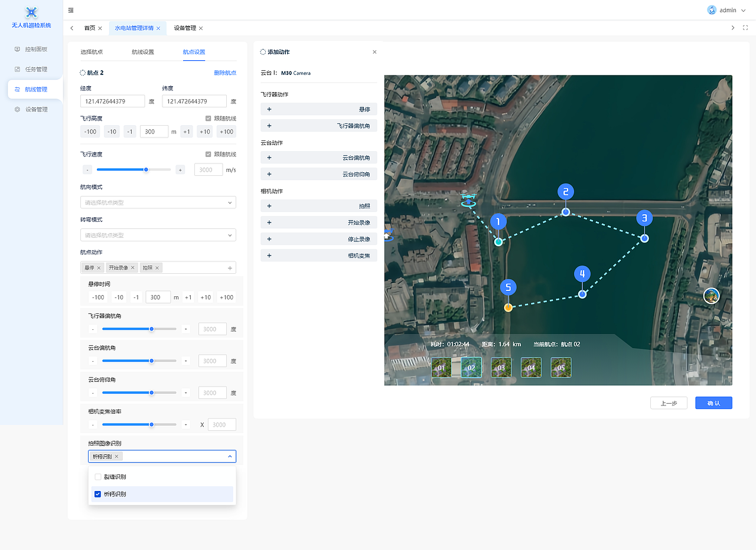Screen dimensions: 756x550
Task: Click the 纬度 input field
Action: (x=194, y=101)
